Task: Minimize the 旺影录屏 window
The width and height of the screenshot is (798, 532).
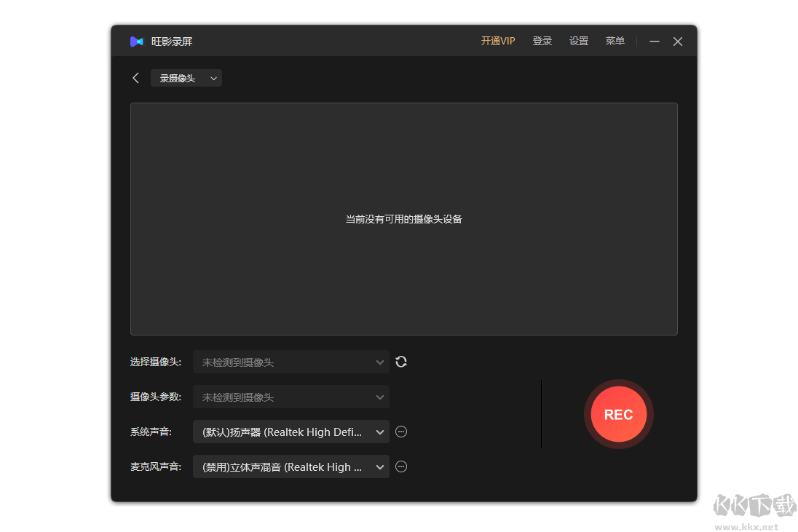Action: pos(654,41)
